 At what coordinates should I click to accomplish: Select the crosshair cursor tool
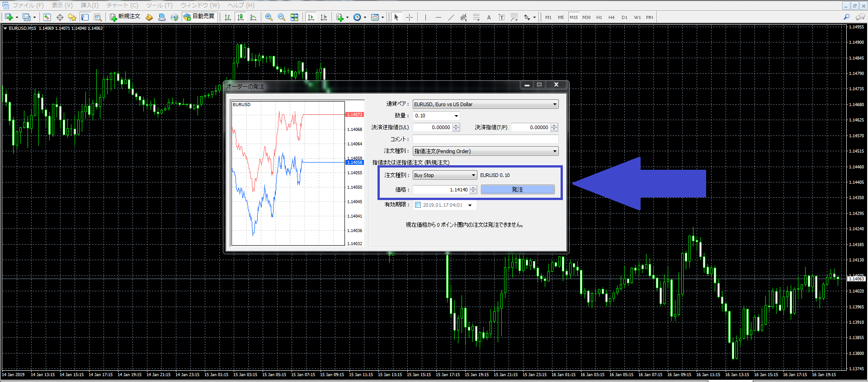pyautogui.click(x=409, y=17)
